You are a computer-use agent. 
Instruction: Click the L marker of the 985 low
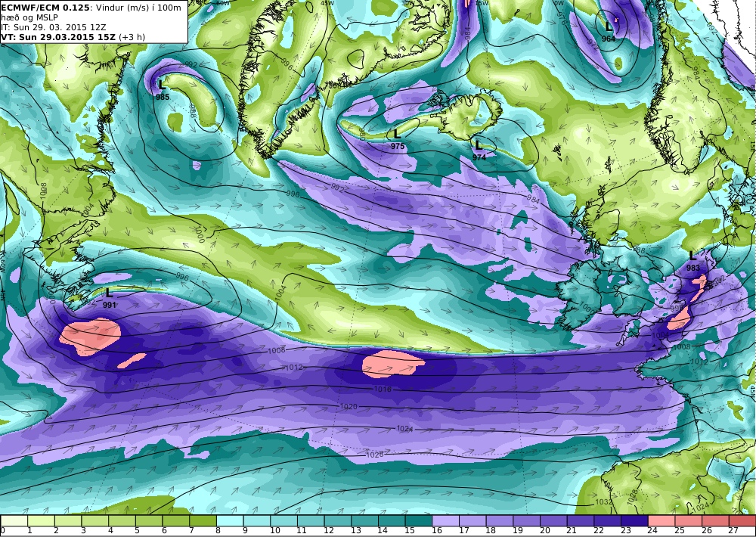click(x=162, y=85)
